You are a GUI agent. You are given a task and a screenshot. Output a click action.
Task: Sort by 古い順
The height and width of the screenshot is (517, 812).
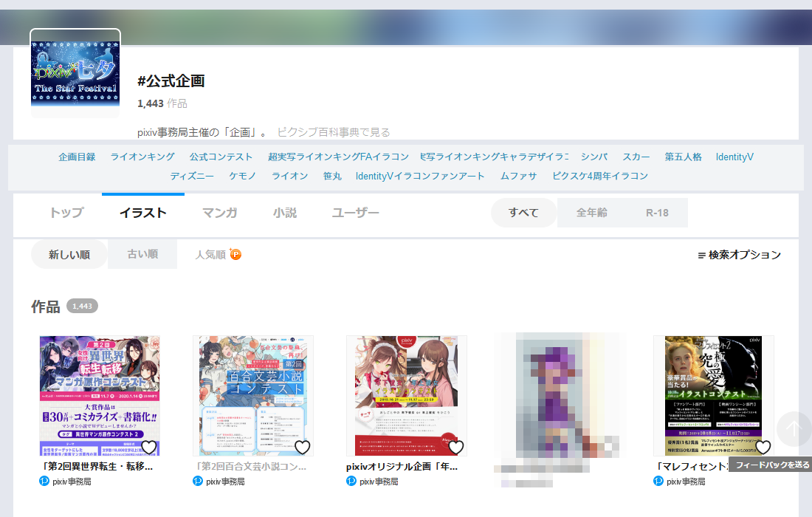point(142,254)
